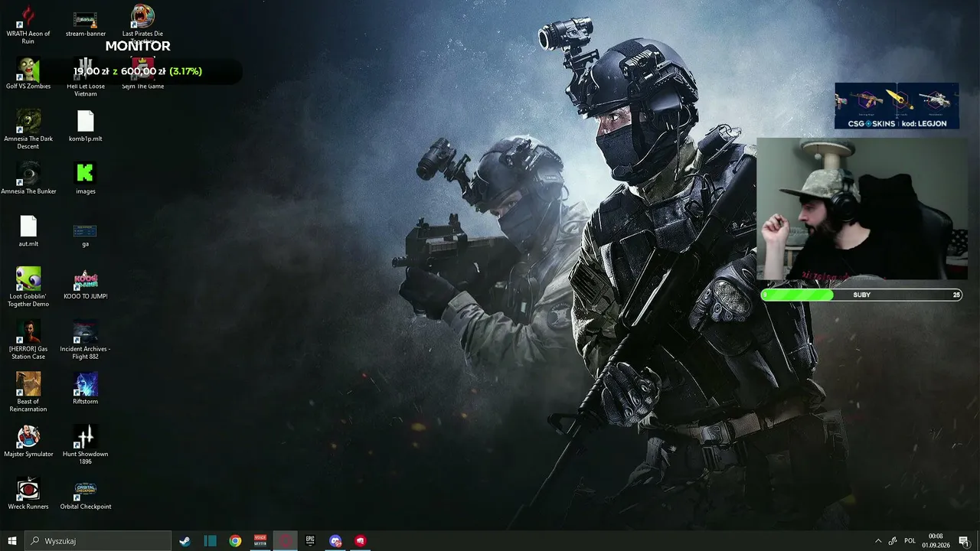
Task: Open Amnesia The Bunker shortcut
Action: [x=28, y=178]
